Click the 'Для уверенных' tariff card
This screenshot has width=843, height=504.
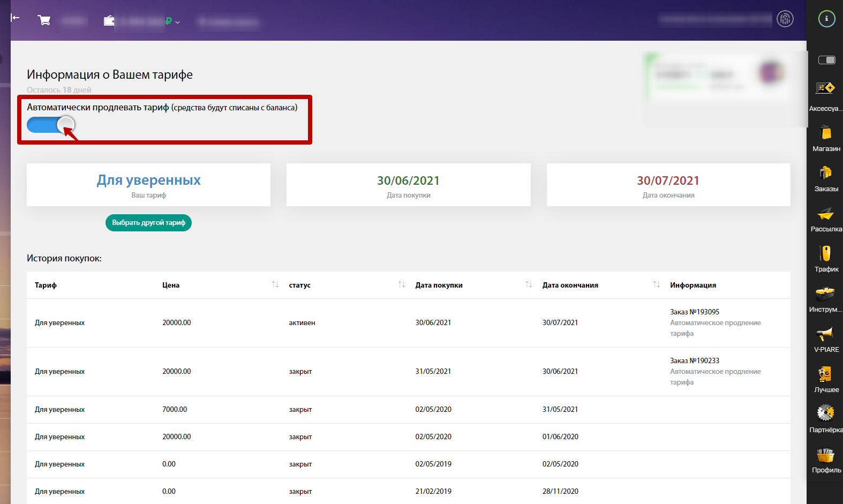(148, 185)
